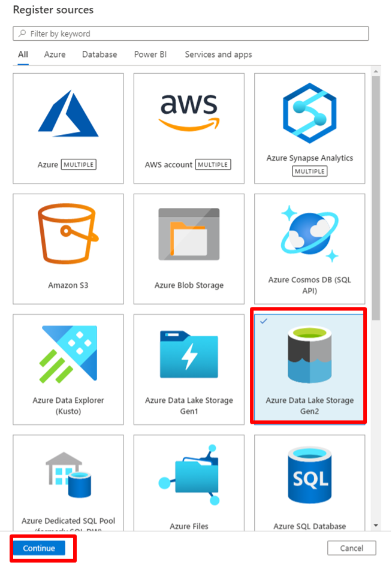
Task: Select the Azure source tile icon
Action: (x=68, y=113)
